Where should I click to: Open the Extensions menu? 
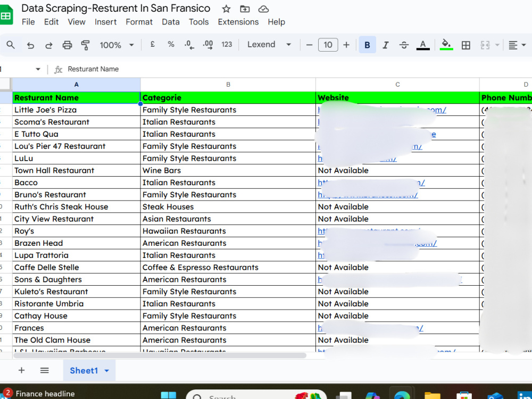tap(238, 22)
